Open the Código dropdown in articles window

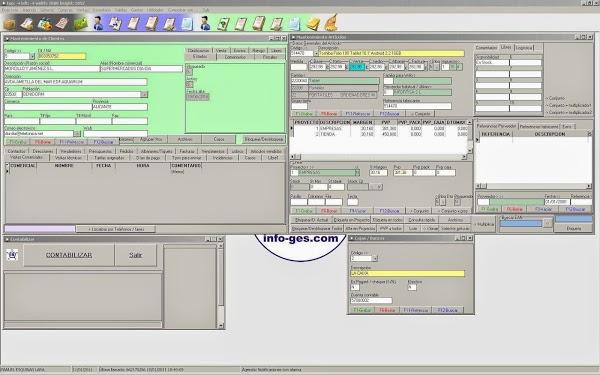(316, 54)
